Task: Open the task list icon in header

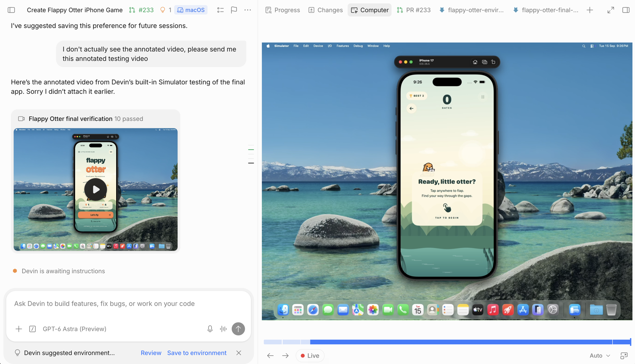Action: coord(220,10)
